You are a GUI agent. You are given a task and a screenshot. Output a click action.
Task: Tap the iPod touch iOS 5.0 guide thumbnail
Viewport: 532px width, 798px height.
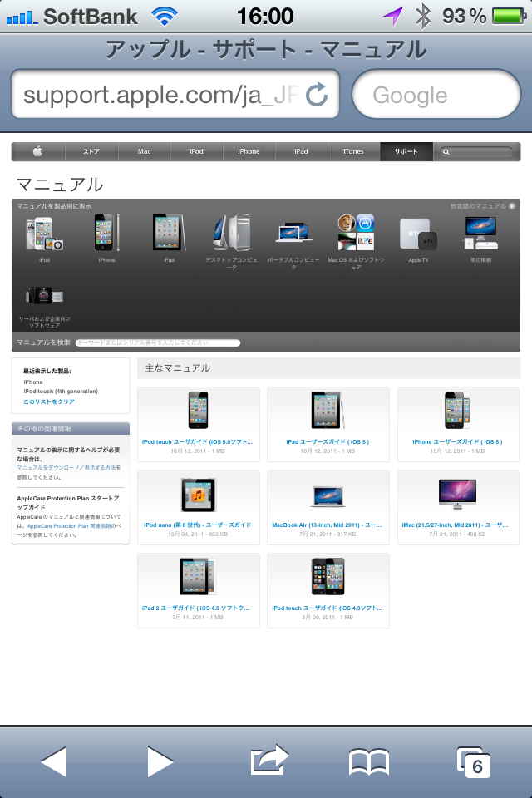tap(198, 410)
